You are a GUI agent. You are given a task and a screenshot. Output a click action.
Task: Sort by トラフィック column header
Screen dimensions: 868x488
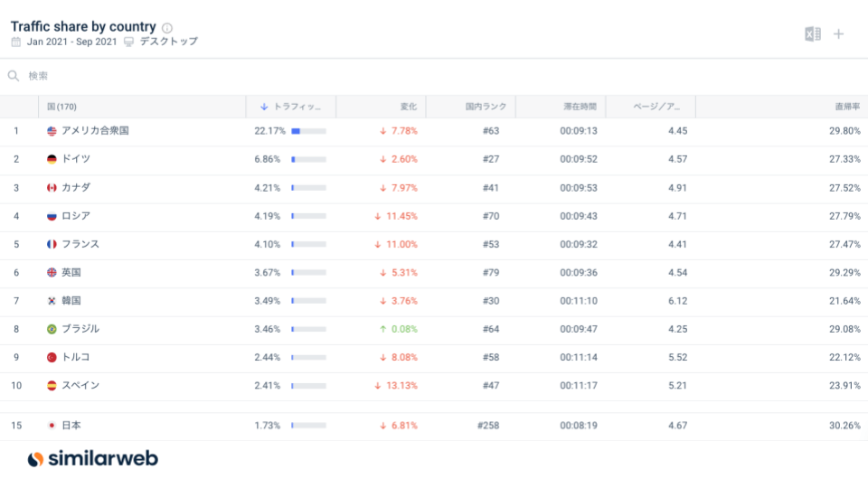290,107
